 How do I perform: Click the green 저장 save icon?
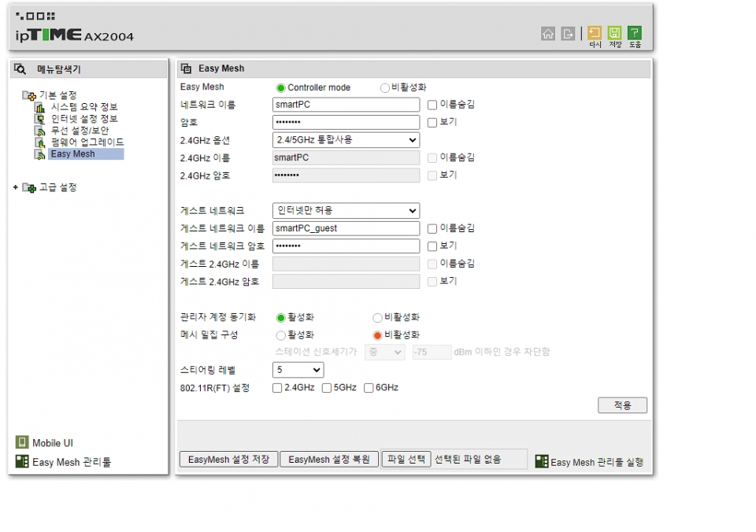point(615,33)
